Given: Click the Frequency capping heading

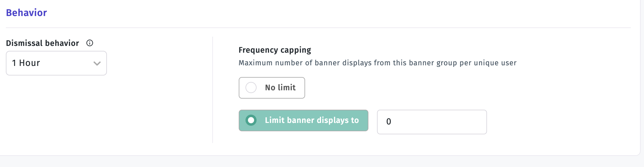Looking at the screenshot, I should coord(275,50).
